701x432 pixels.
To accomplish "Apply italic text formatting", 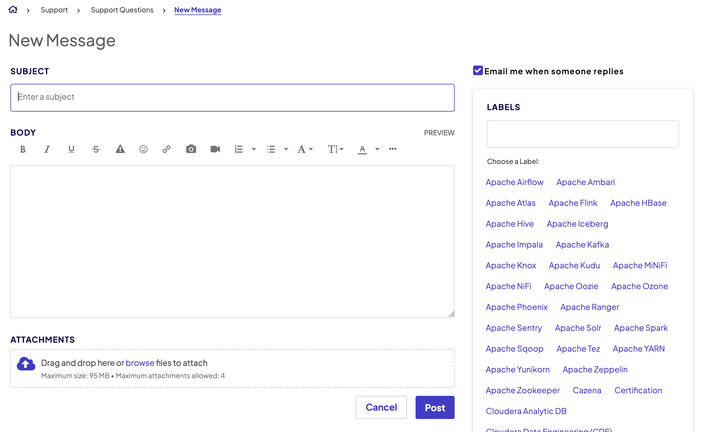I will point(47,149).
